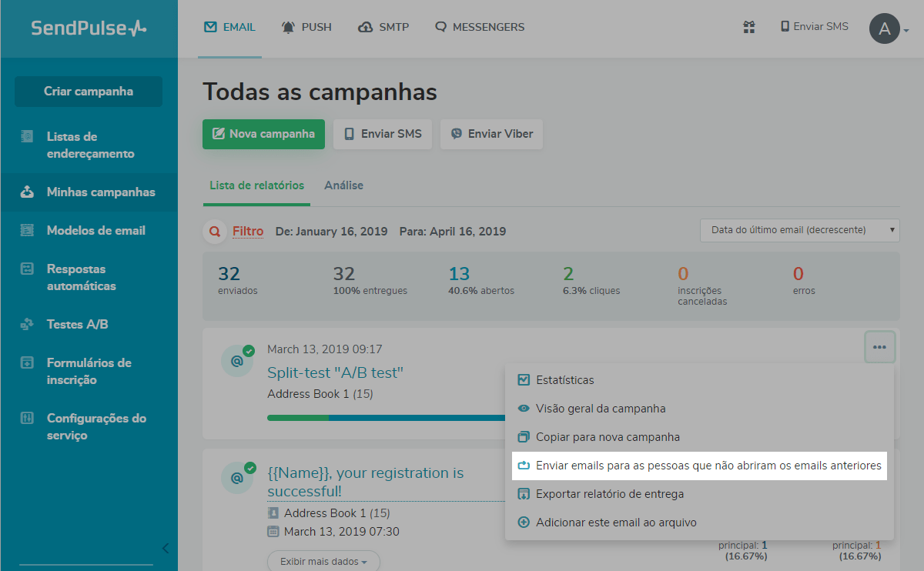Switch to the SMTP tab

click(x=383, y=27)
